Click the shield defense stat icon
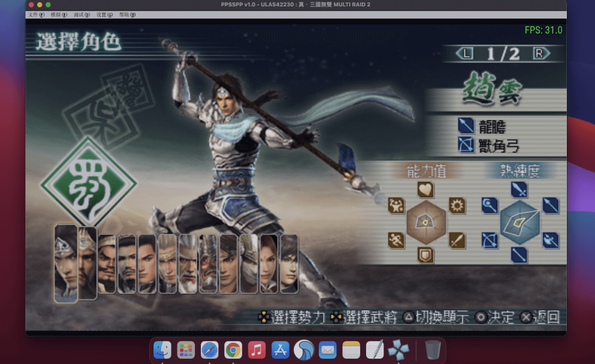 click(426, 255)
